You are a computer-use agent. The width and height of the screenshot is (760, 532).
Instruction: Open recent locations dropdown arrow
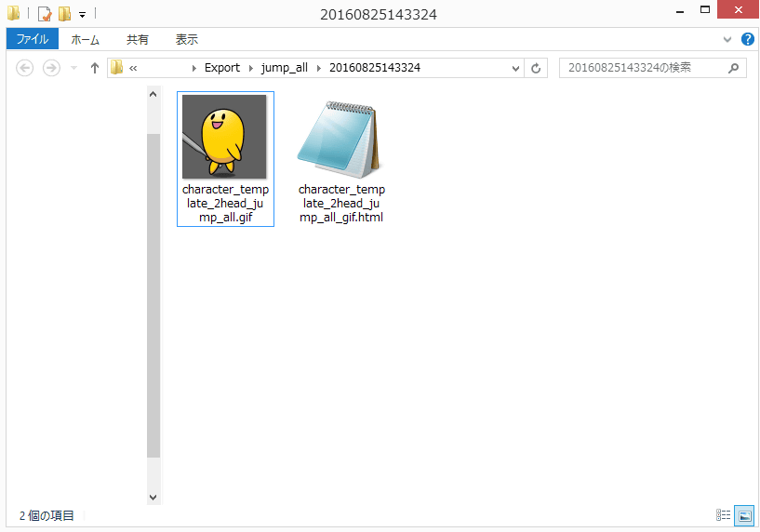click(x=73, y=68)
